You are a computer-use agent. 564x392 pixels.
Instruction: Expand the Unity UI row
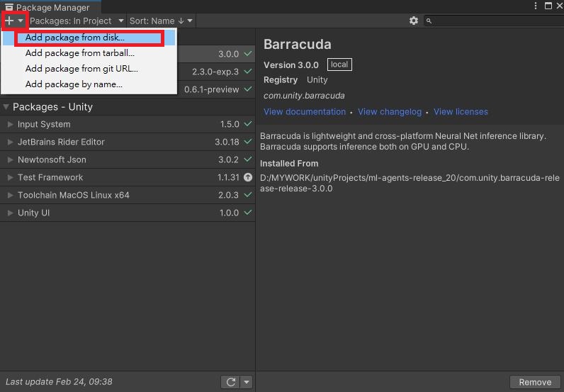tap(10, 213)
